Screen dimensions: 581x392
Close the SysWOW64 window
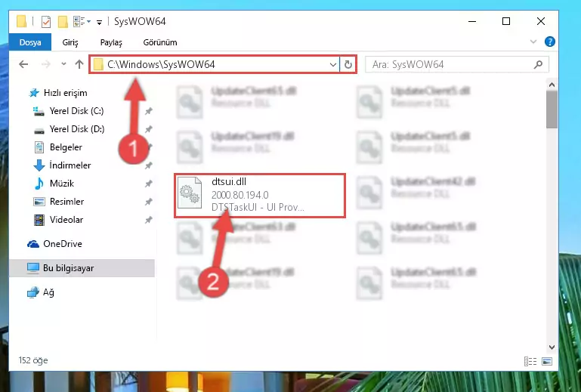click(x=541, y=21)
